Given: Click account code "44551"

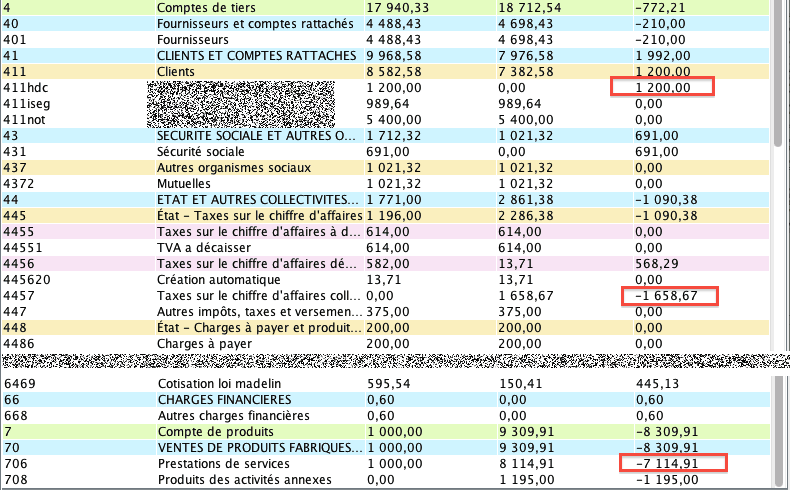Looking at the screenshot, I should click(23, 248).
